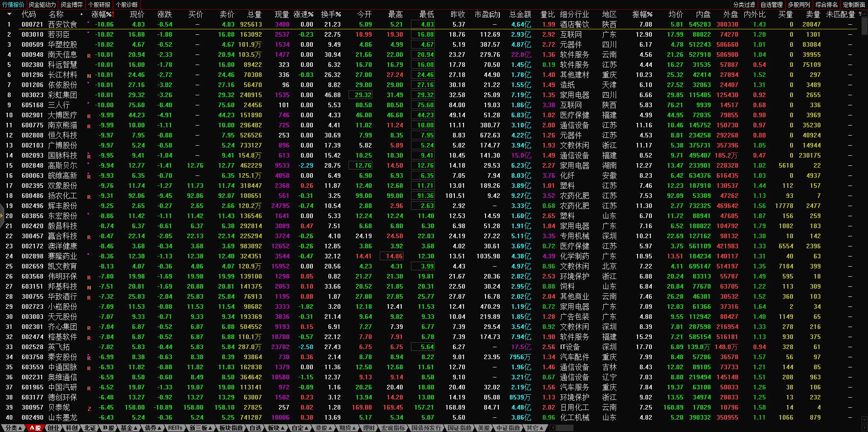Click the Z marker beside 贝泰妮
868x432 pixels.
(89, 408)
